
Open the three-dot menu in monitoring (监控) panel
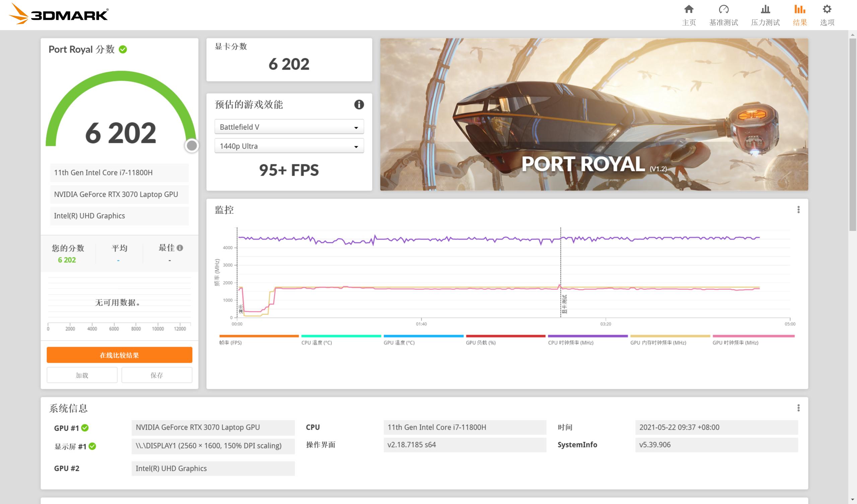[x=798, y=210]
